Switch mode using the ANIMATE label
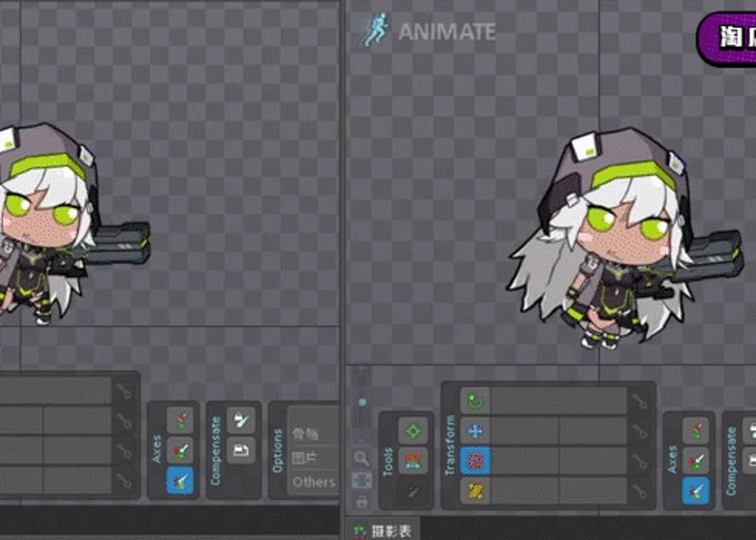Viewport: 756px width, 540px height. [x=447, y=32]
